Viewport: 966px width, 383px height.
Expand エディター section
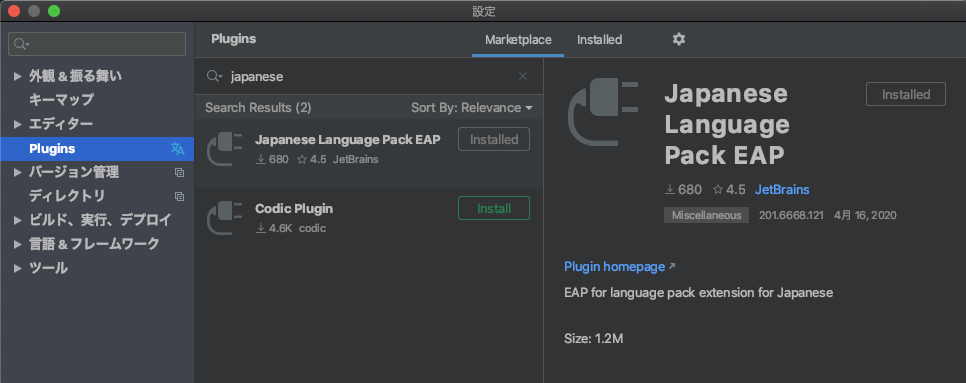[17, 124]
